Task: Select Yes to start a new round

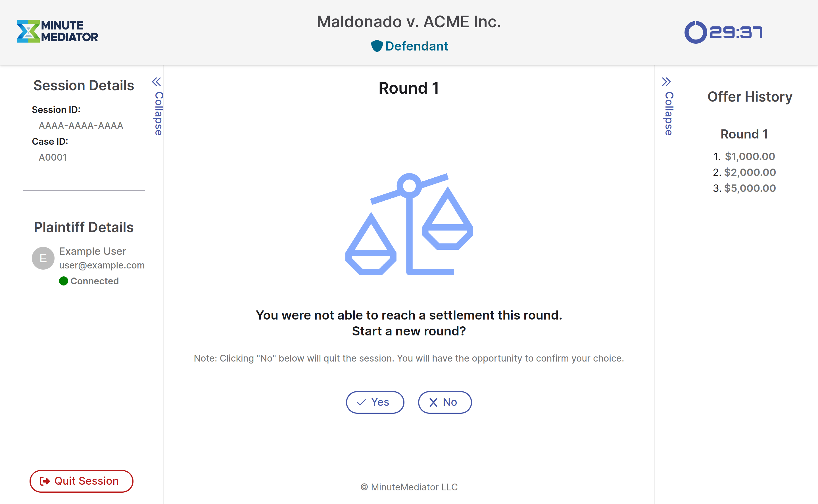Action: point(375,402)
